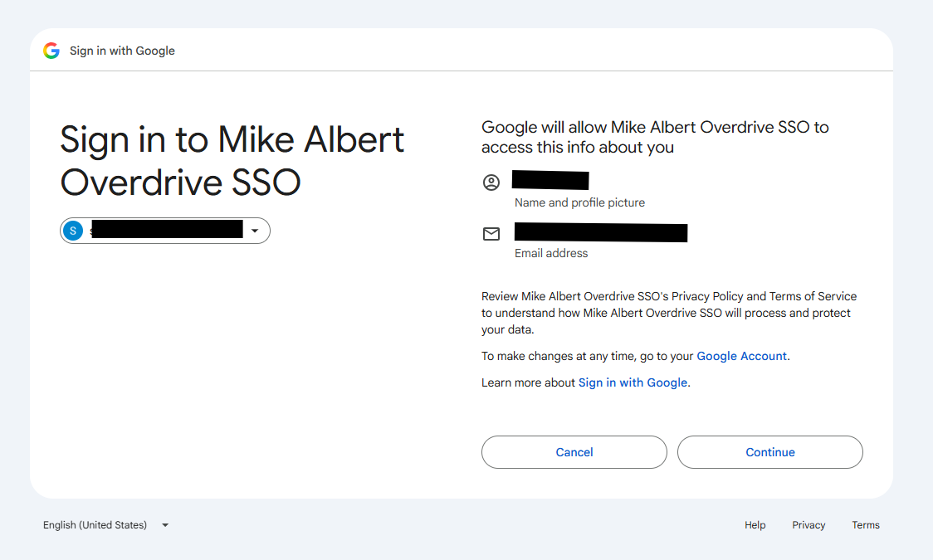Open the account chooser dropdown arrow
The width and height of the screenshot is (933, 560).
[255, 231]
